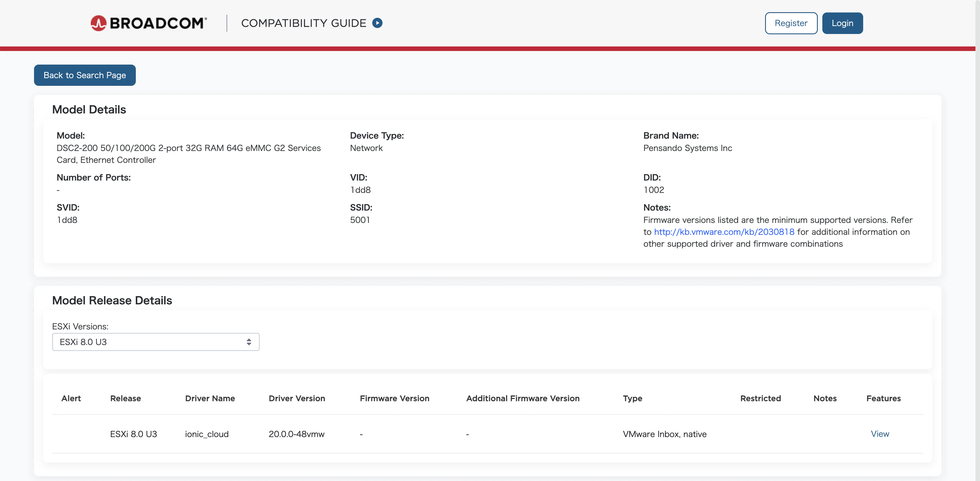Click the Features column header
The height and width of the screenshot is (481, 980).
(883, 398)
